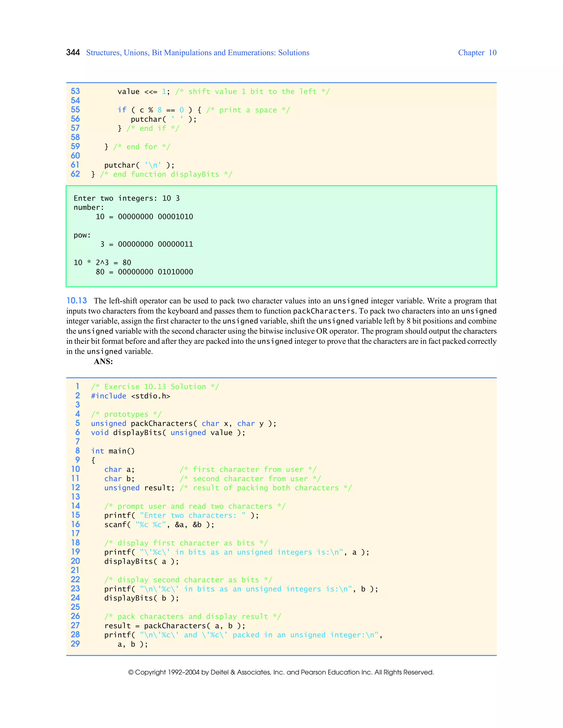Screen dimensions: 563x728
Task: Click the 'Enter two integers: 10 3' output line
Action: click(127, 198)
